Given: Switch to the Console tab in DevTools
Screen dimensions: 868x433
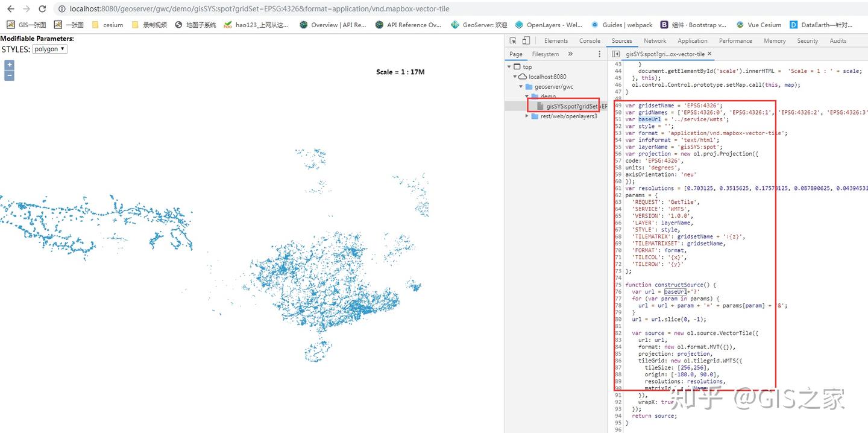Looking at the screenshot, I should (590, 40).
